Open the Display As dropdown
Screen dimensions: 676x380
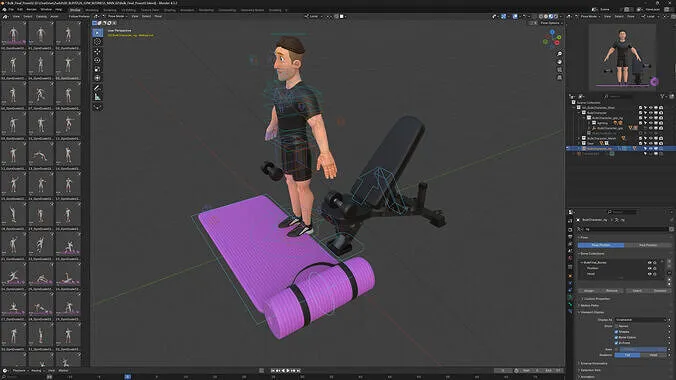[x=641, y=320]
